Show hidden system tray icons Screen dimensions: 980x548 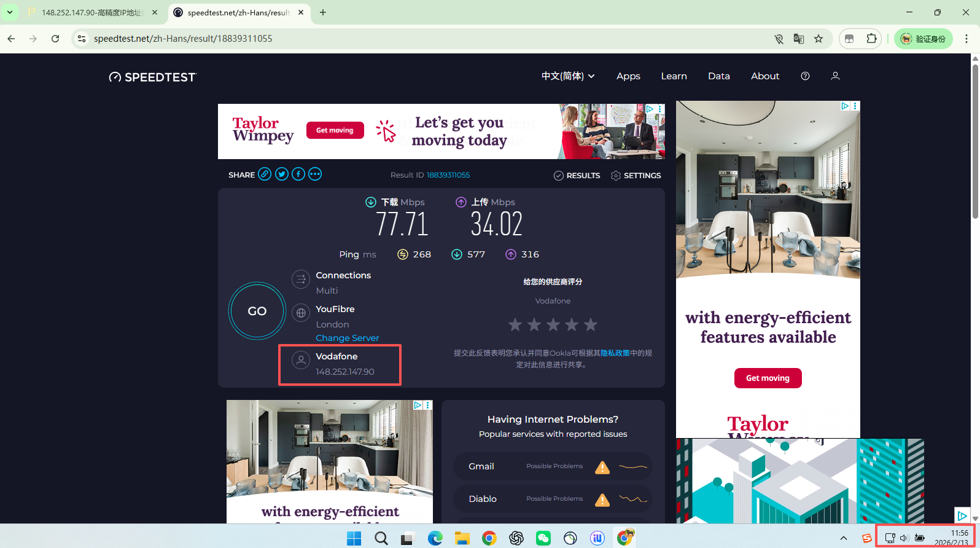coord(844,538)
